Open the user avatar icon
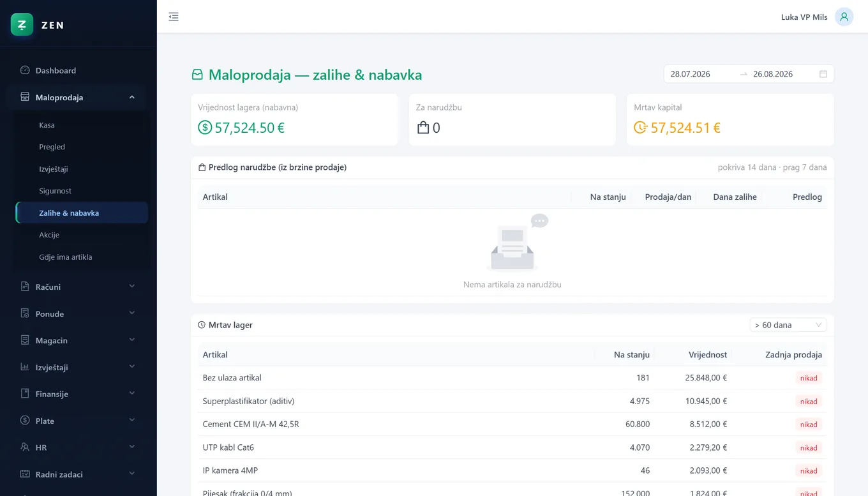Viewport: 868px width, 496px height. (844, 17)
